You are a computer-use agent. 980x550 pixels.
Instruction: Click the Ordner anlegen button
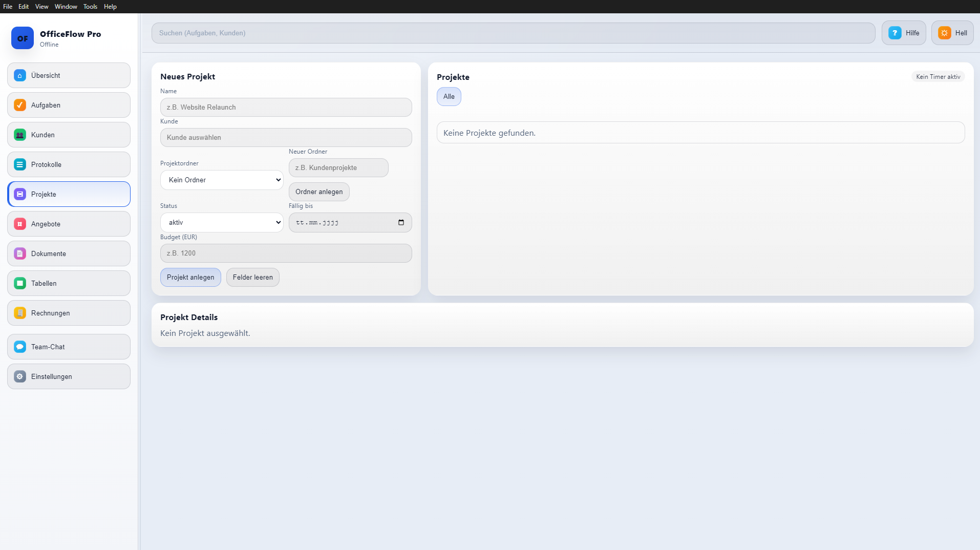[x=319, y=192]
